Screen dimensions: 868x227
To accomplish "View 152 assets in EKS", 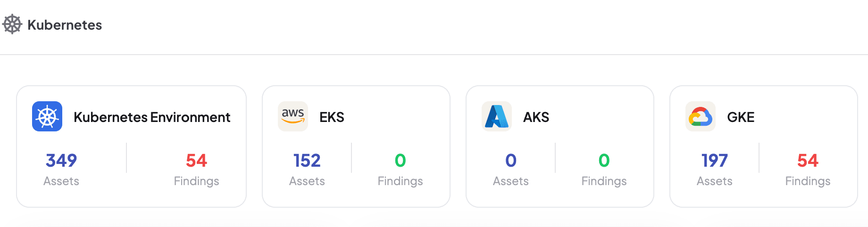I will pyautogui.click(x=307, y=161).
